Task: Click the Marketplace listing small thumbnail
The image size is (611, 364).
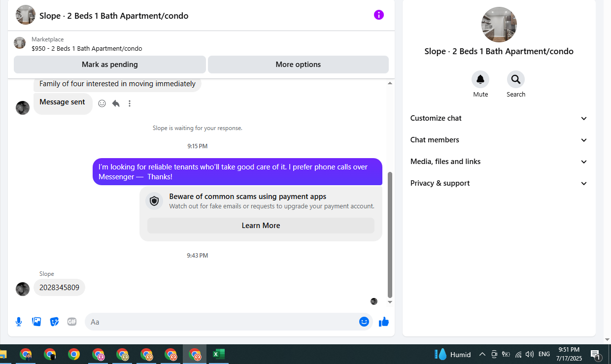Action: click(x=20, y=43)
